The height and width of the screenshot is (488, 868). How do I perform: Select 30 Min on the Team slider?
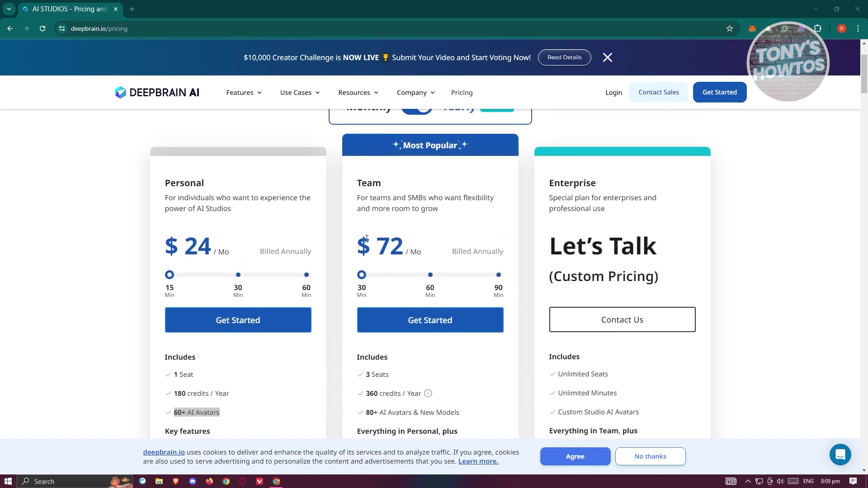(x=362, y=275)
